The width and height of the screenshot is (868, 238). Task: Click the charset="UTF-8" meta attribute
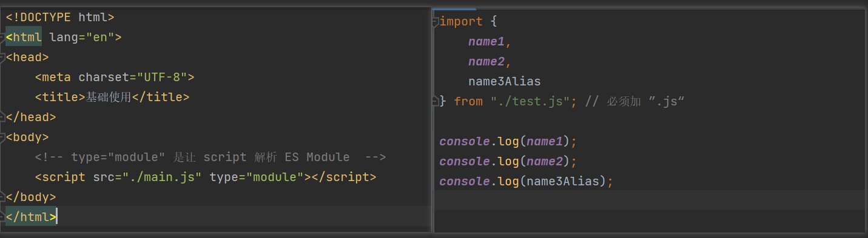132,78
